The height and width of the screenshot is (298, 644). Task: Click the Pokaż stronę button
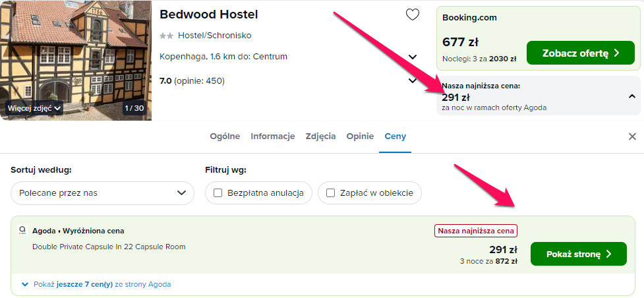tap(578, 254)
